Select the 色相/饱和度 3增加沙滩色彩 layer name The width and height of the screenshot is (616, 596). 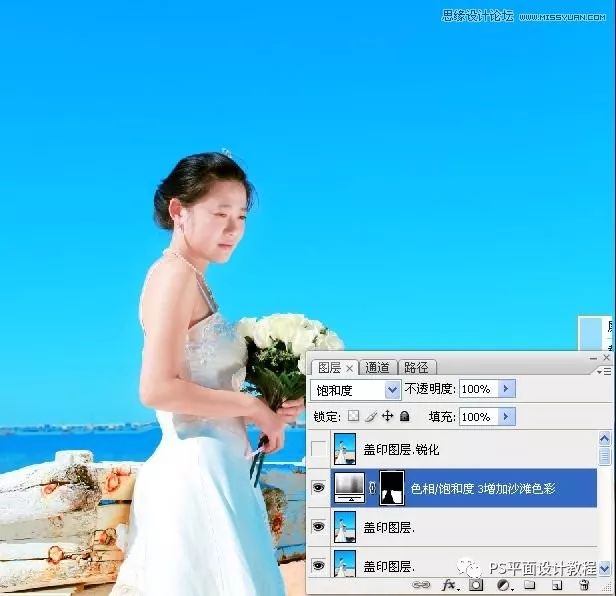click(483, 488)
